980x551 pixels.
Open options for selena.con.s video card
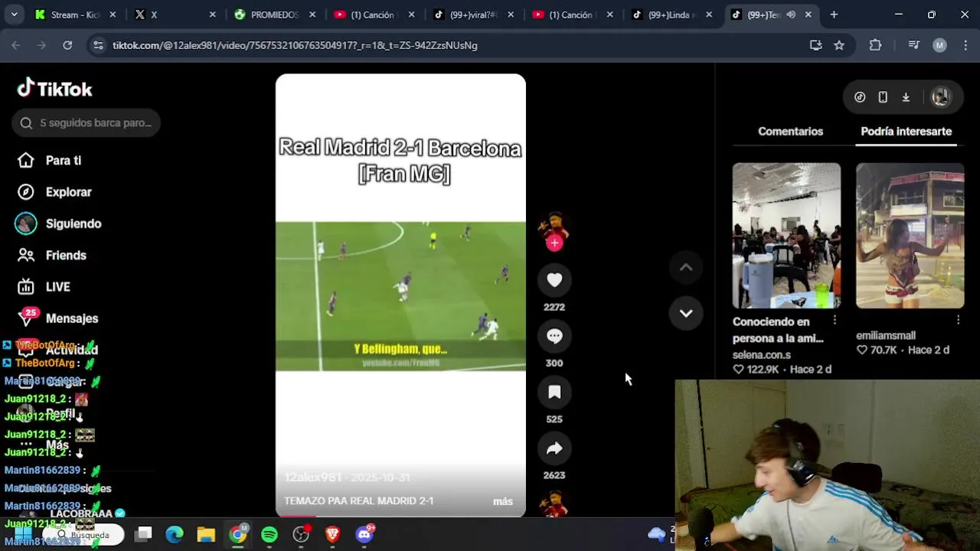click(x=835, y=320)
